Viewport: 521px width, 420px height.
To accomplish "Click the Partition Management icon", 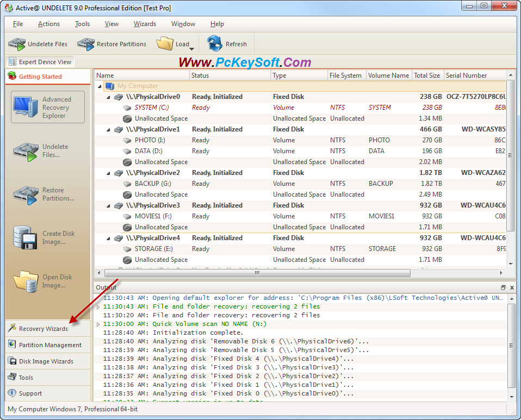I will click(x=12, y=344).
